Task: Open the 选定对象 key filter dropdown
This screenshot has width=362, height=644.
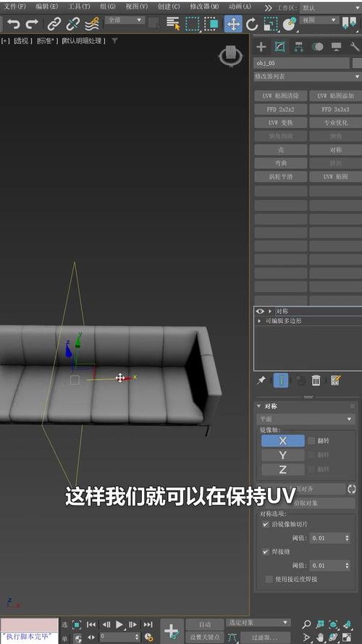Action: pyautogui.click(x=258, y=623)
